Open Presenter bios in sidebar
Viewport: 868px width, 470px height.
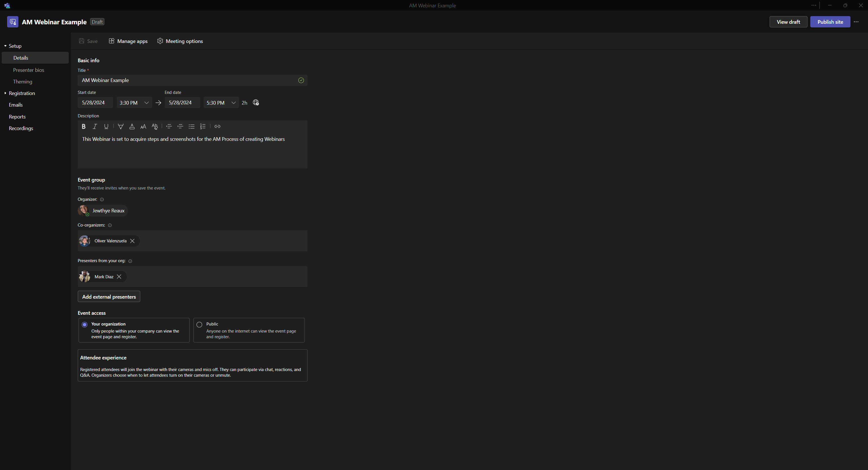coord(29,70)
